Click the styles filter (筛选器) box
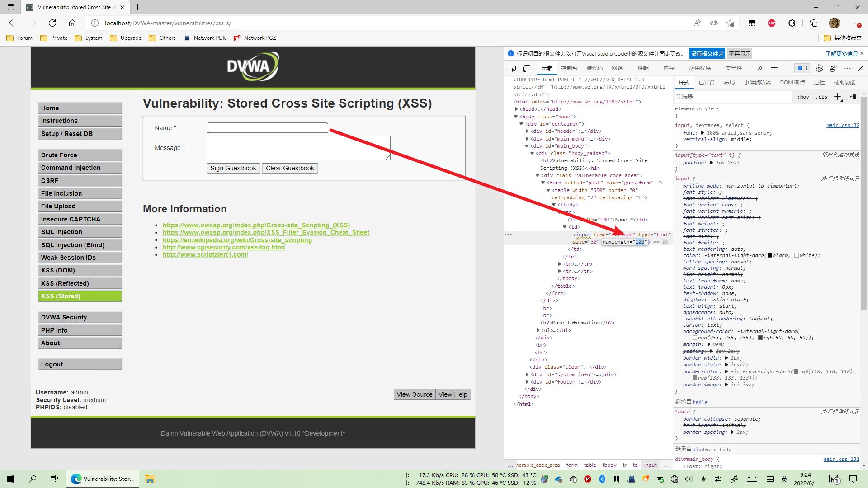868x488 pixels. (x=732, y=97)
